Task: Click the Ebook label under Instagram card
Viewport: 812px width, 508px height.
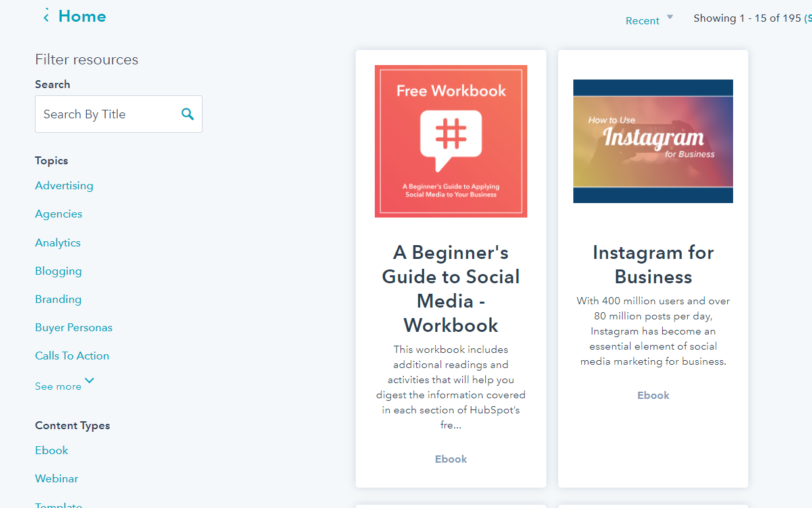Action: pos(654,395)
